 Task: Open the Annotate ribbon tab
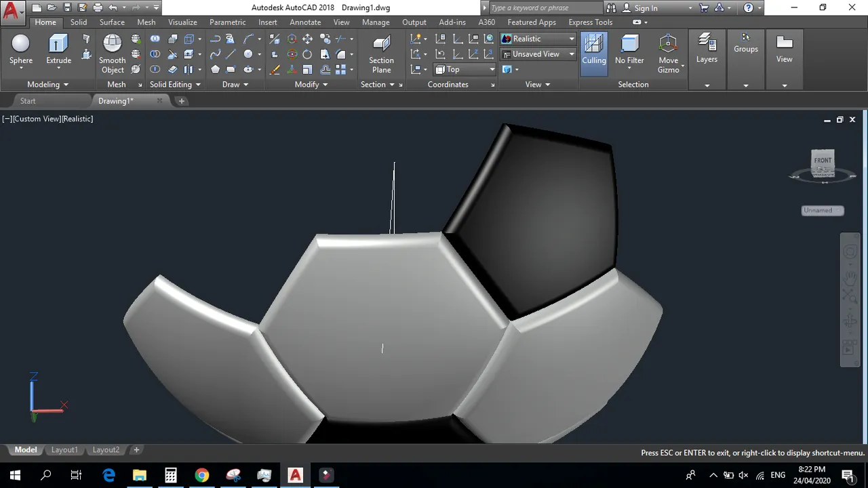305,22
